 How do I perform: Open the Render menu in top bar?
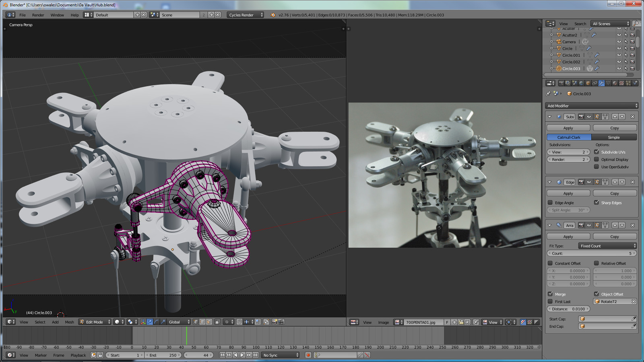[x=38, y=15]
